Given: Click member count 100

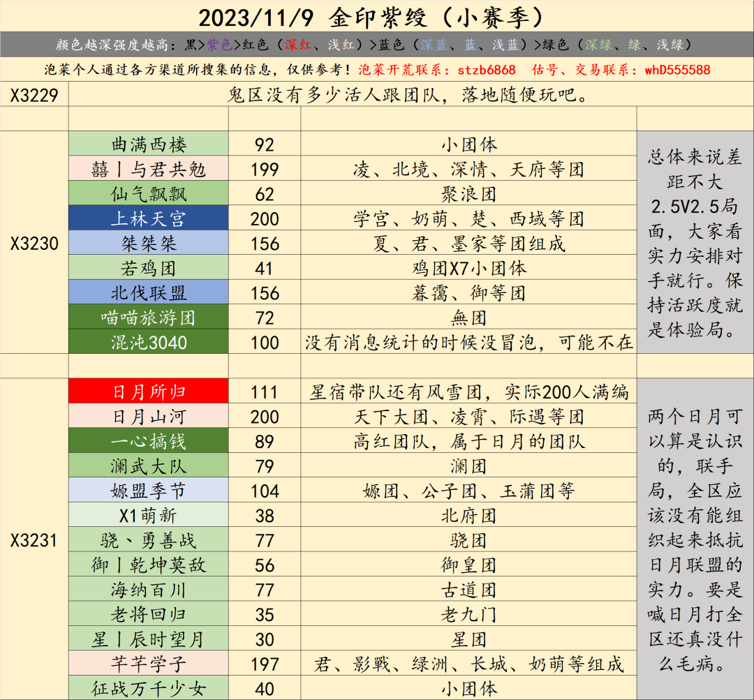Looking at the screenshot, I should pos(265,342).
